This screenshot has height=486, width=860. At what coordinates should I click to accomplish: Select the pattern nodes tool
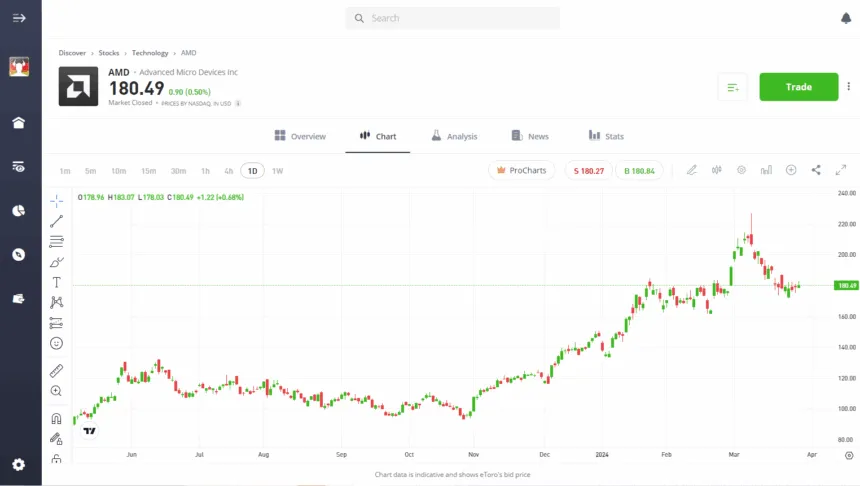56,302
